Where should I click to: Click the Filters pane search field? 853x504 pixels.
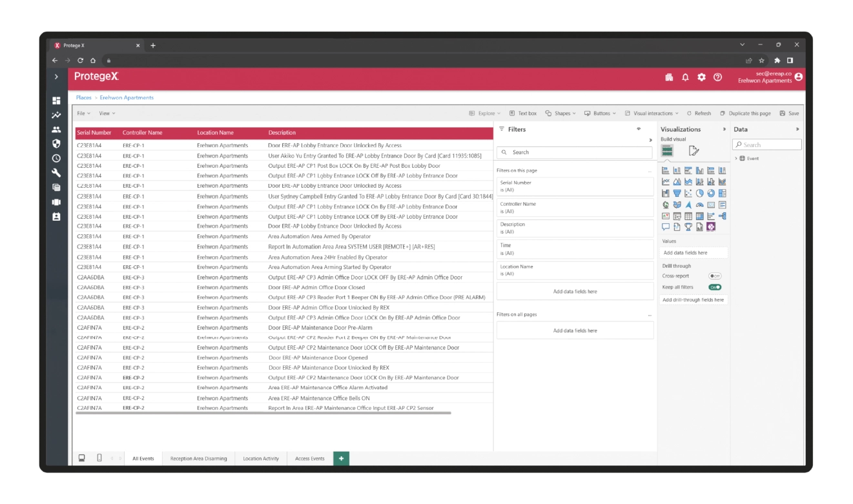(x=574, y=152)
